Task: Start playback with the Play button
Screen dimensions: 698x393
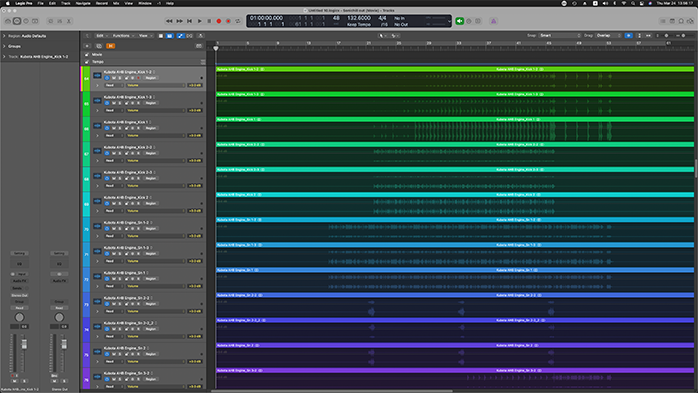Action: (x=199, y=21)
